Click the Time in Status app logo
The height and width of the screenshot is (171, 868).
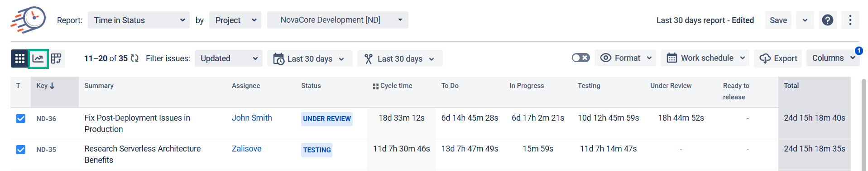(28, 20)
